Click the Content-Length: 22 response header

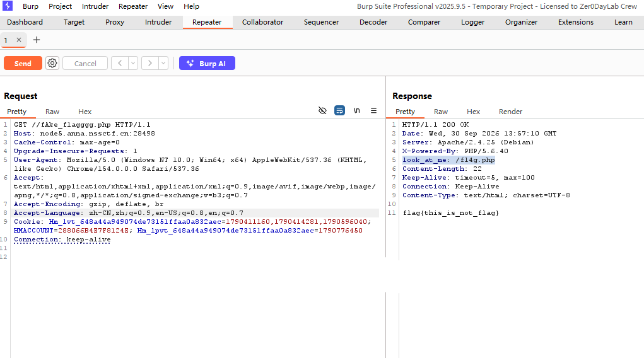coord(442,169)
